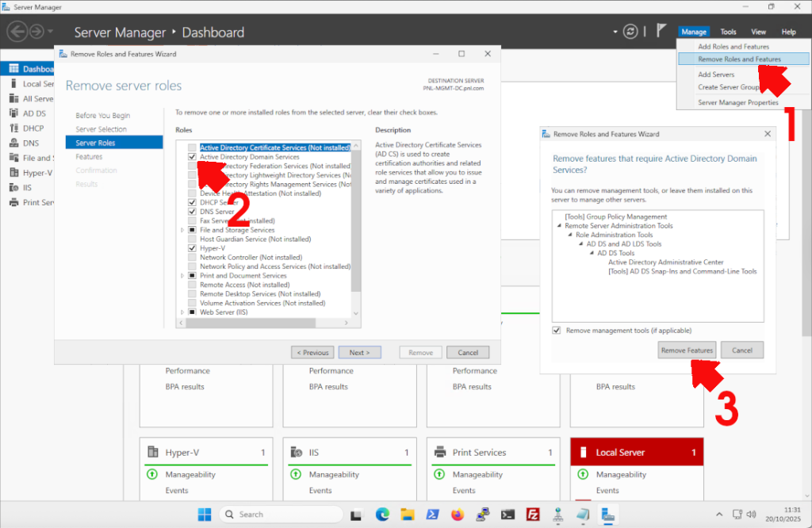Viewport: 812px width, 528px height.
Task: Launch PowerShell from the taskbar
Action: (432, 515)
